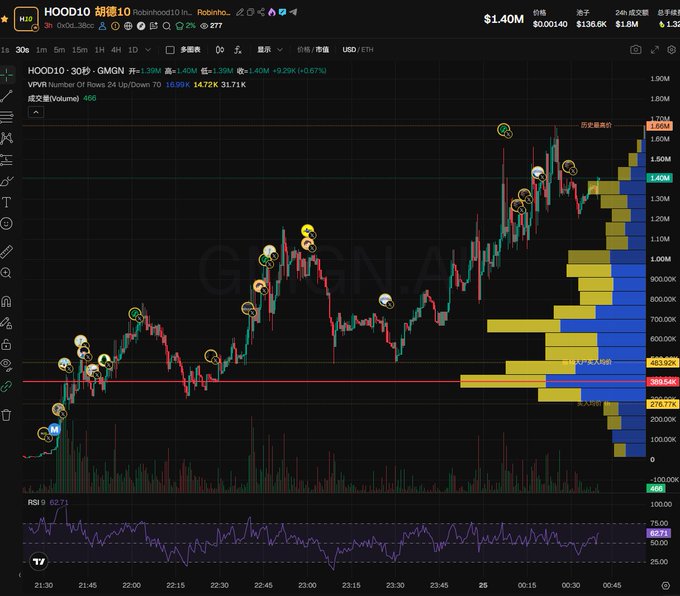This screenshot has width=680, height=596.
Task: Enter fullscreen chart mode
Action: tap(655, 49)
